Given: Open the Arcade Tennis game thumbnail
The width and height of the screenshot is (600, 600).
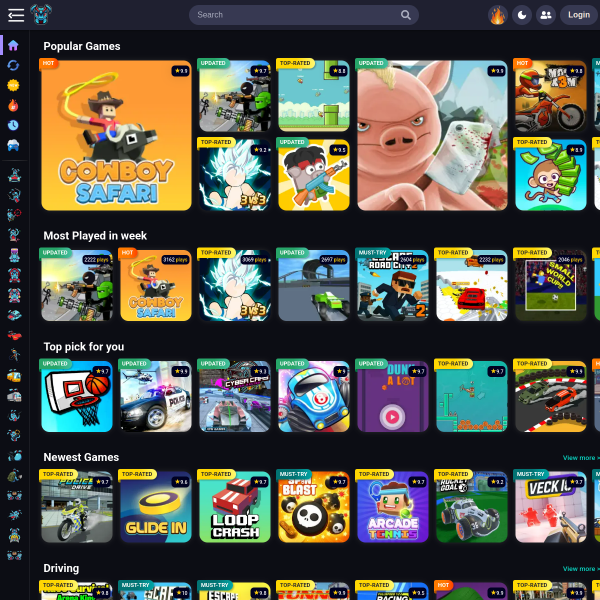Looking at the screenshot, I should coord(392,507).
